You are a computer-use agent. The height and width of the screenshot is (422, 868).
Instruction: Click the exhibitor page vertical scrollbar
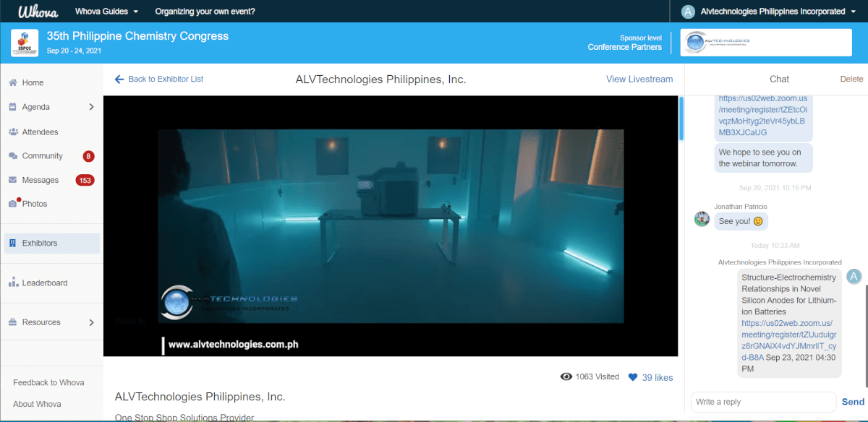click(681, 119)
